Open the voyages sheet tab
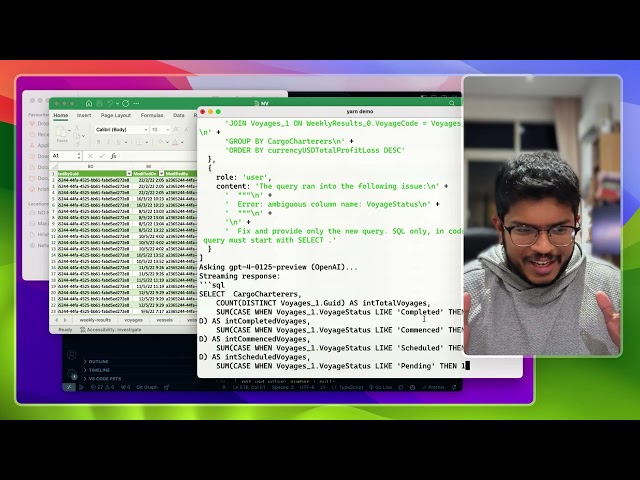The height and width of the screenshot is (480, 640). (133, 320)
